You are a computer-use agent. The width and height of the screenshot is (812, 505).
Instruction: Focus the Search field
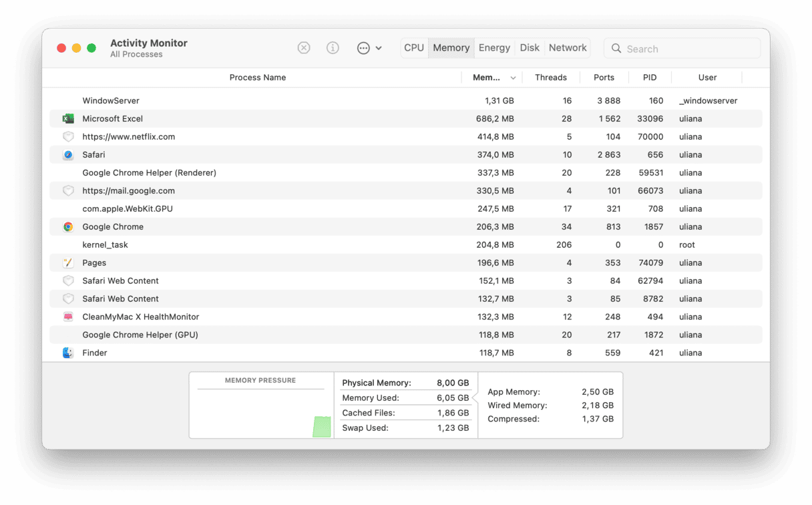click(x=682, y=49)
